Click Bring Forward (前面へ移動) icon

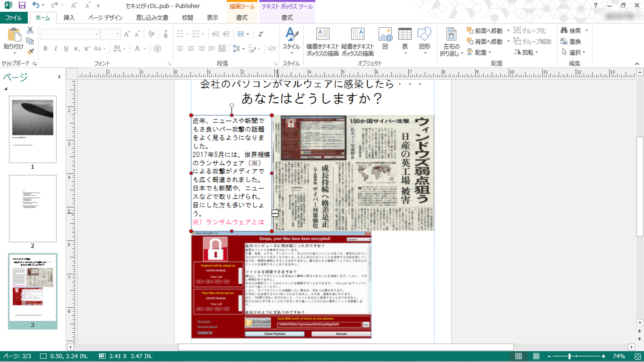[470, 30]
